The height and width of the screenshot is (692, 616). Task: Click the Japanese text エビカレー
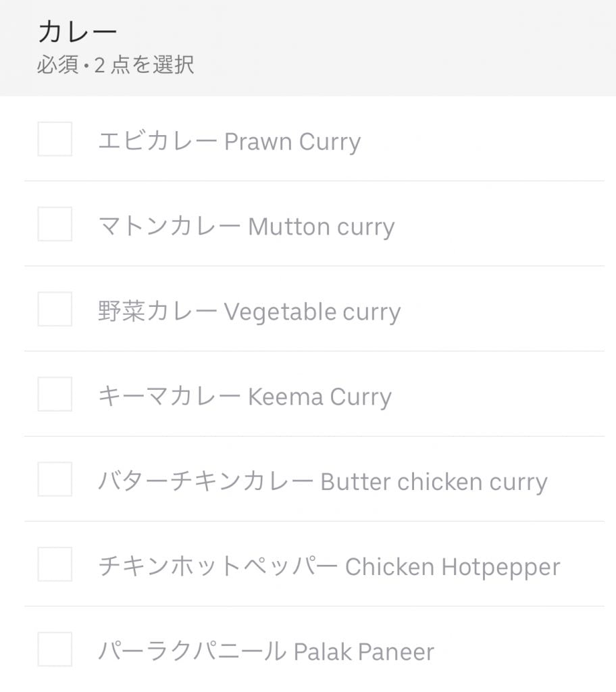tap(157, 142)
